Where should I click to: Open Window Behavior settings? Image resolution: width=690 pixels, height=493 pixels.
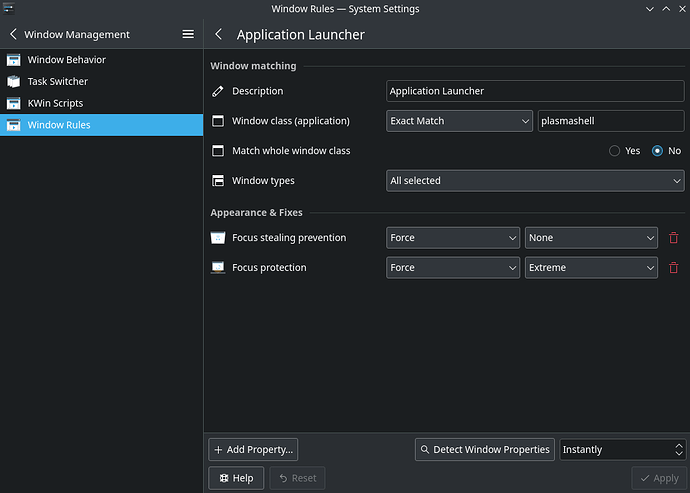tap(101, 60)
